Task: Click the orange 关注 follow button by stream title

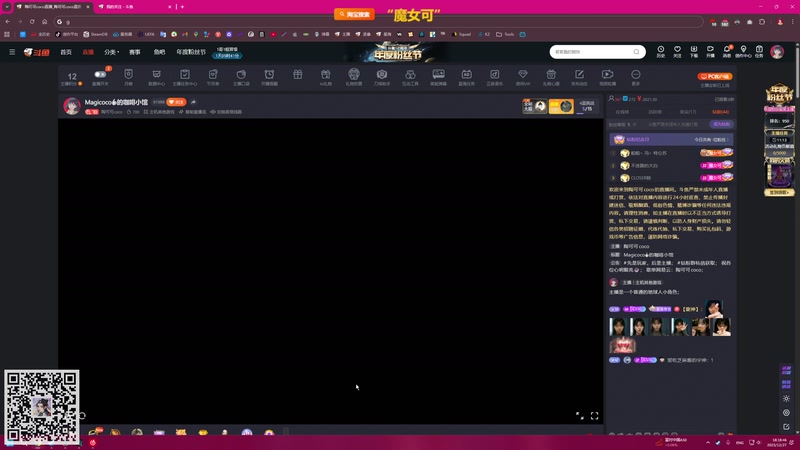Action: tap(177, 102)
